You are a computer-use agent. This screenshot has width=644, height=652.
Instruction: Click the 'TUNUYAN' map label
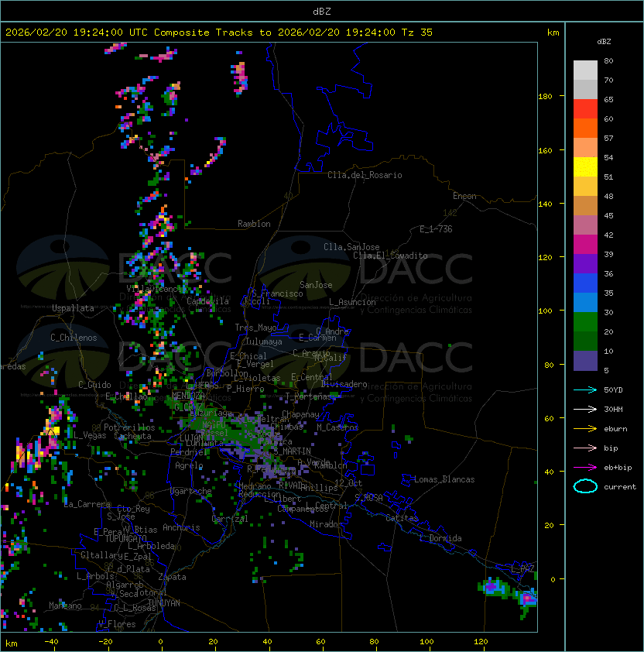point(164,603)
